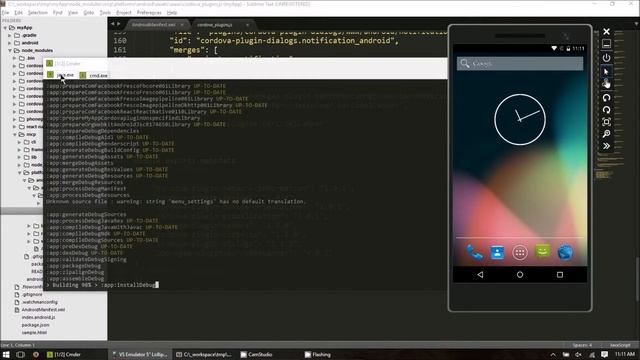Open the Contacts app in emulator dock
The image size is (640, 360).
pos(497,252)
